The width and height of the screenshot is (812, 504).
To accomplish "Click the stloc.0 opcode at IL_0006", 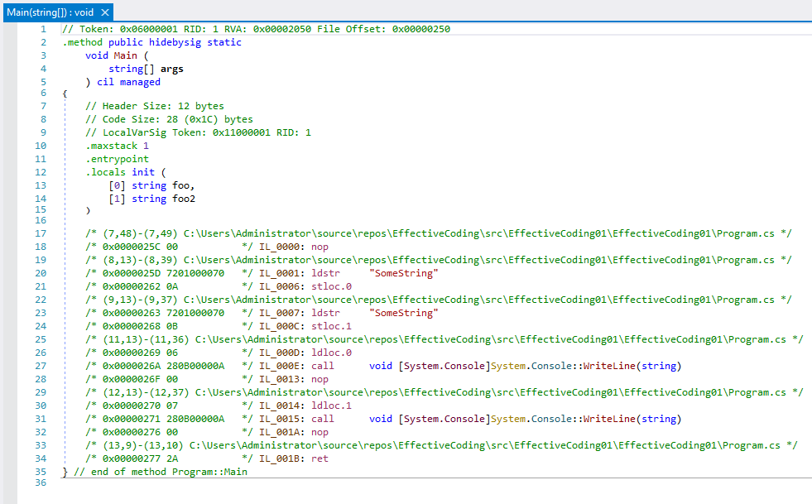I will 332,286.
